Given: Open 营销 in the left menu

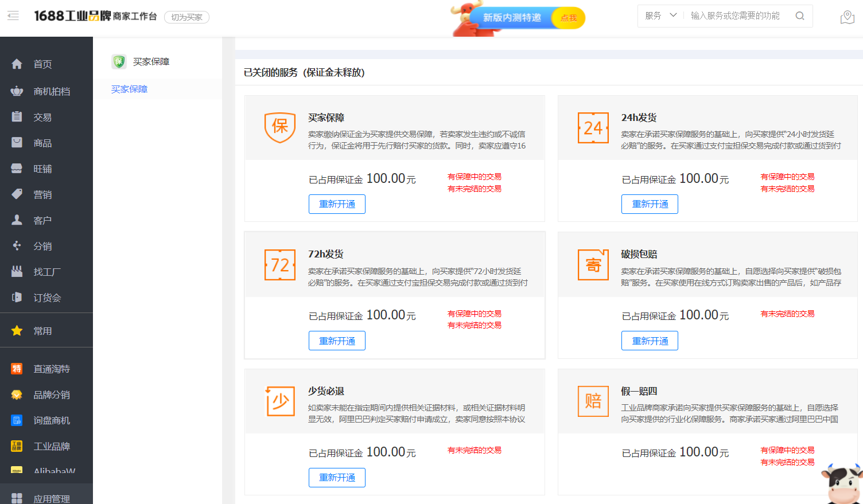Looking at the screenshot, I should point(42,194).
